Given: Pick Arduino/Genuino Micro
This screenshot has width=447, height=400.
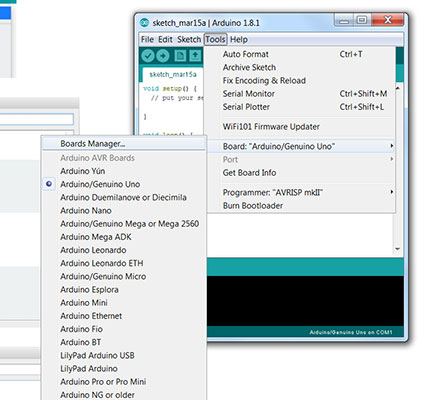Looking at the screenshot, I should (x=124, y=276).
